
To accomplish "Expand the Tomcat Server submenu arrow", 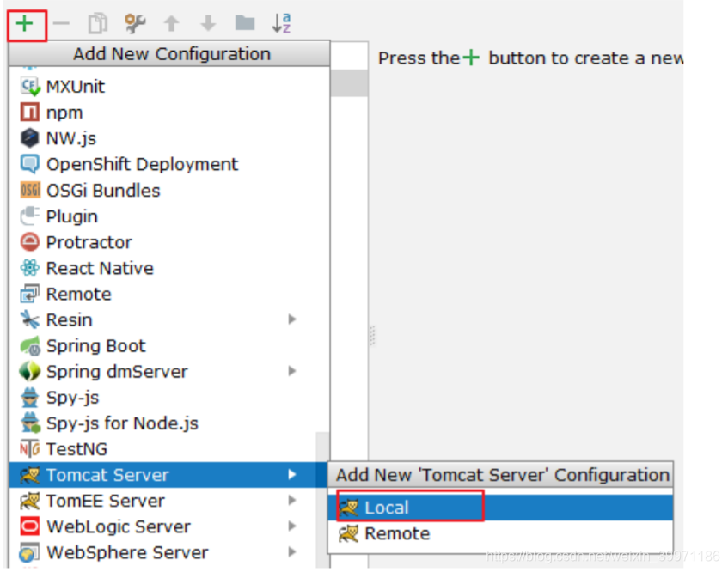I will [x=292, y=475].
